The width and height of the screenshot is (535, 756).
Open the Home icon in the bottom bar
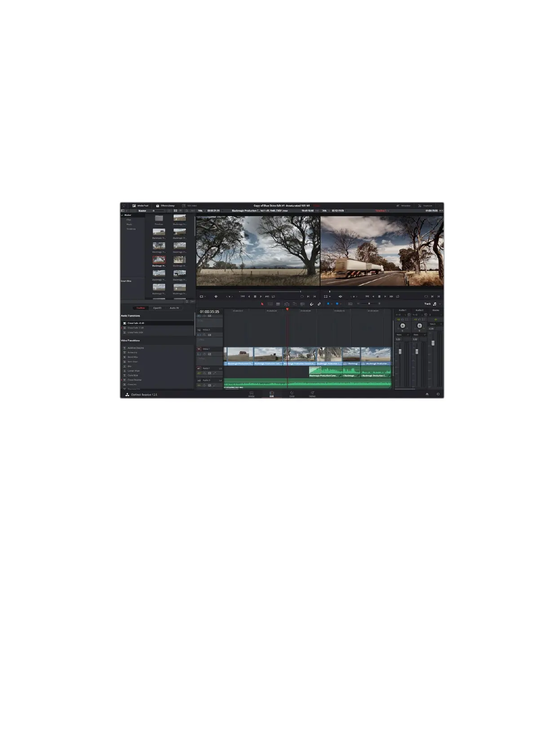(427, 394)
